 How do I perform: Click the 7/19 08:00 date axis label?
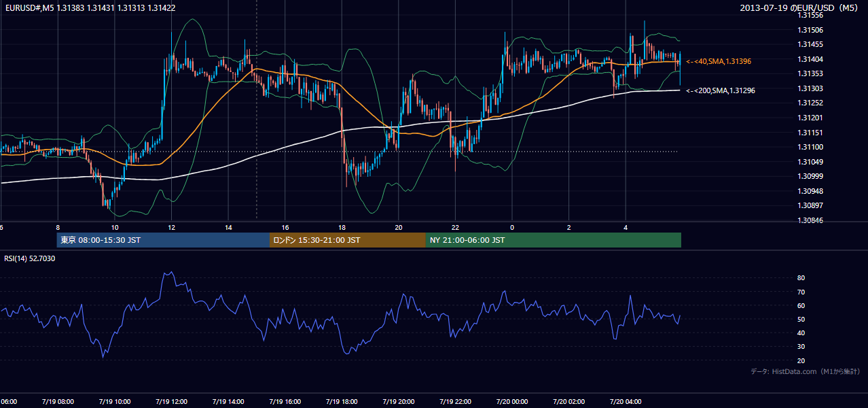[x=58, y=401]
